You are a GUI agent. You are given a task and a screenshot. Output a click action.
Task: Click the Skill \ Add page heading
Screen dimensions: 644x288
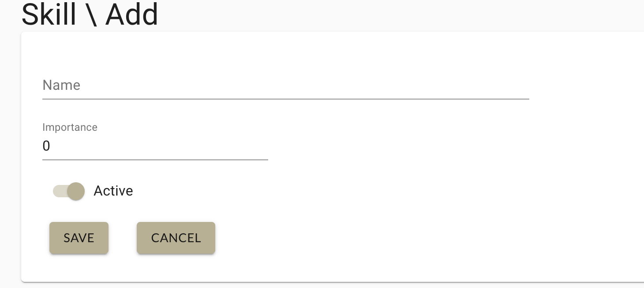point(90,14)
